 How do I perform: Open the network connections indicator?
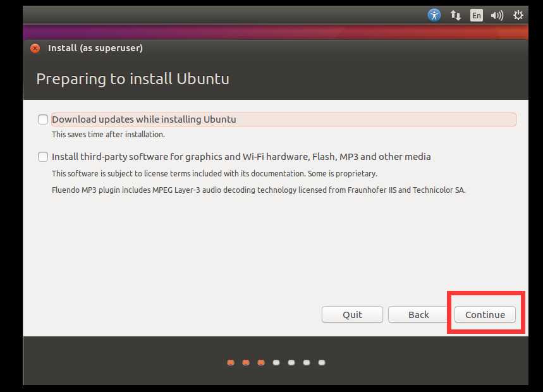coord(455,15)
